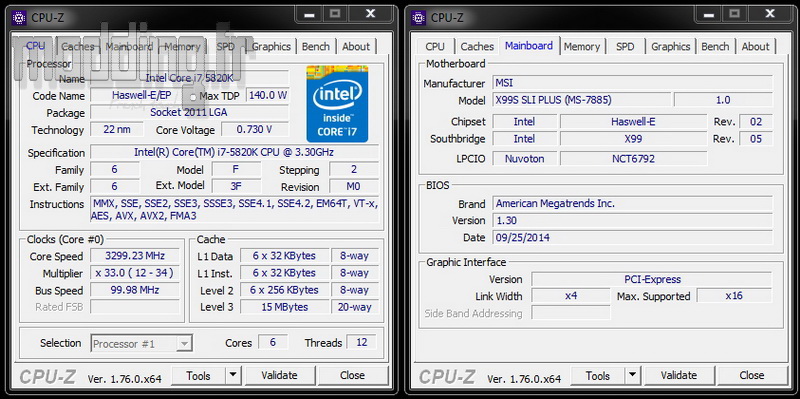Select the Bench tab in left window

tap(315, 46)
